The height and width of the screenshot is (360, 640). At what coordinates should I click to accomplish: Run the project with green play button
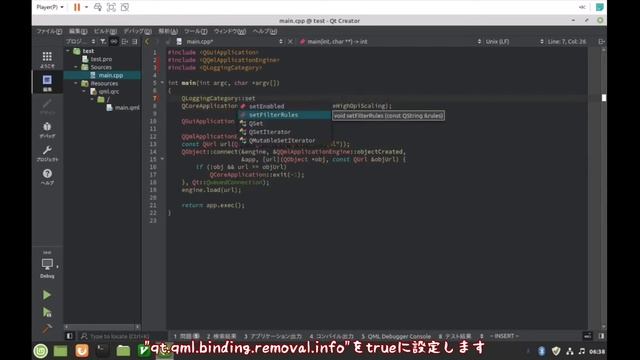click(47, 295)
